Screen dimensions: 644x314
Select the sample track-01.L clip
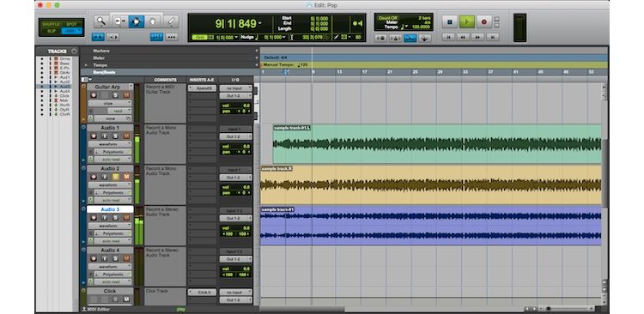coord(437,144)
